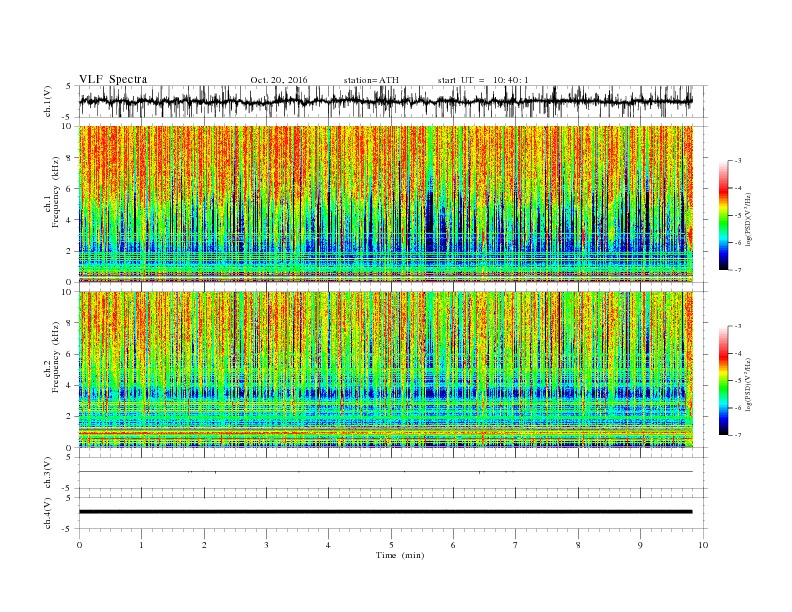Click the '3' tick on the time axis
The image size is (792, 612).
pyautogui.click(x=267, y=545)
